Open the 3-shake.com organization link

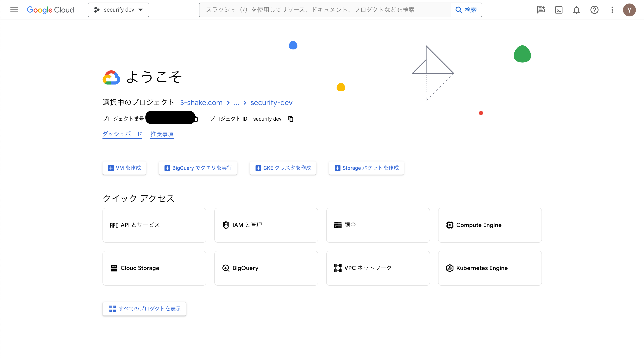point(201,102)
